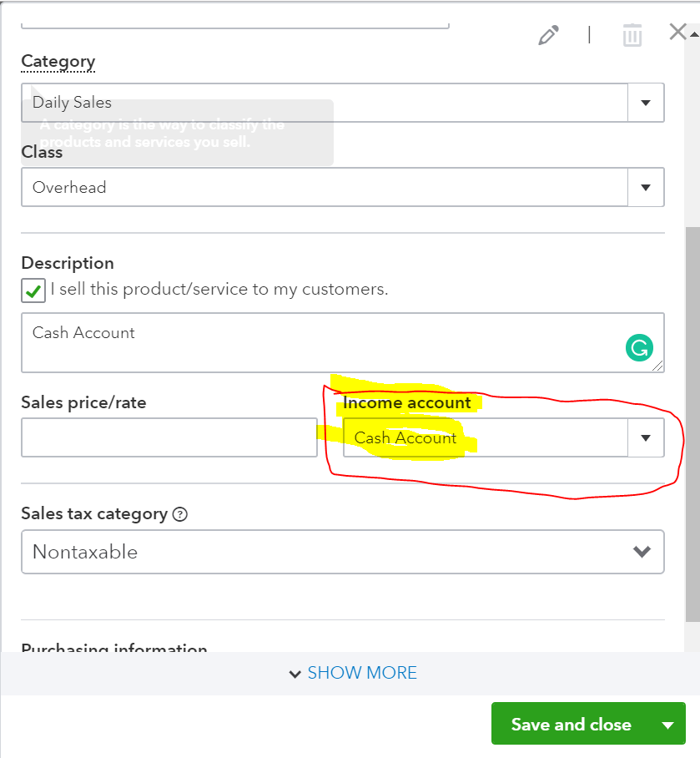Click Sales tax category help icon
This screenshot has height=758, width=700.
tap(179, 514)
